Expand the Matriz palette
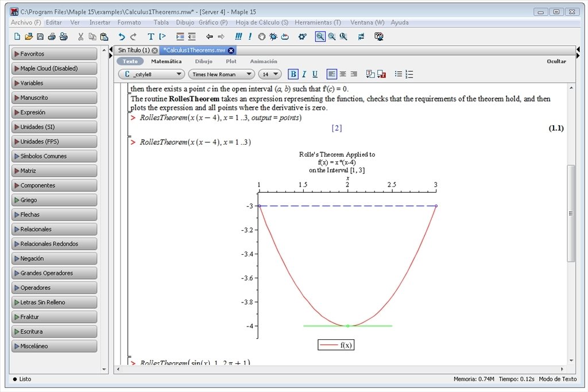The image size is (588, 392). [55, 170]
